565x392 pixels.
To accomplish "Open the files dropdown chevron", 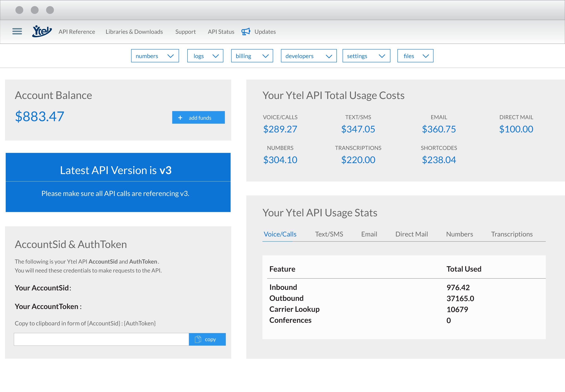I will [426, 56].
